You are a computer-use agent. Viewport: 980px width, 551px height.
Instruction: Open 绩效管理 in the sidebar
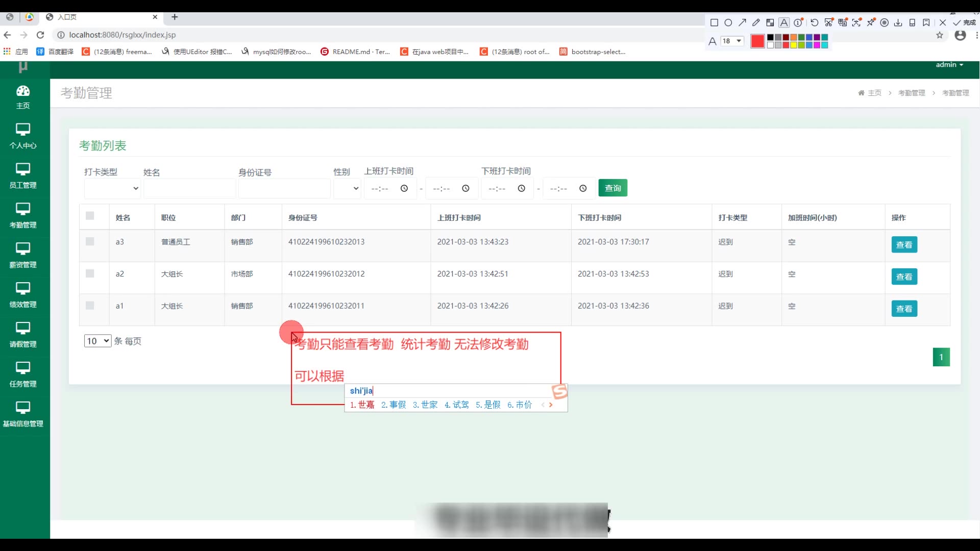coord(23,295)
